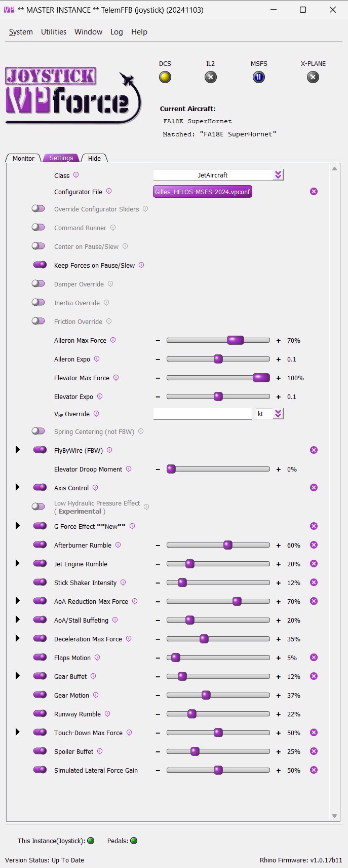
Task: Open info tooltip for Aileron Max Force
Action: pos(113,340)
